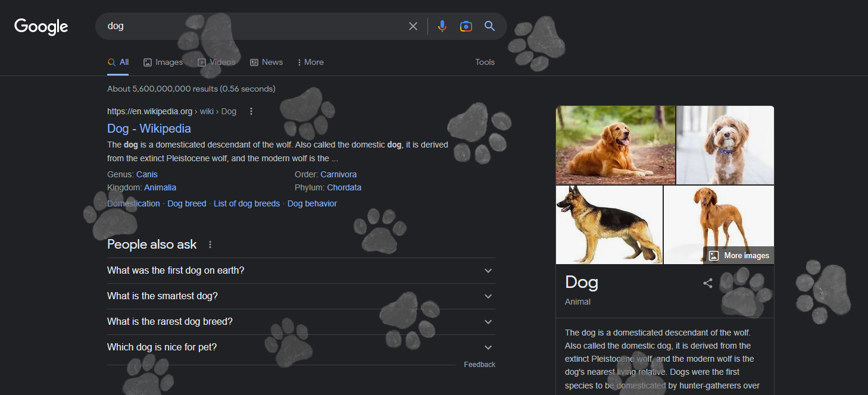Click the en.wikipedia.org URL breadcrumb
Image resolution: width=868 pixels, height=395 pixels.
[171, 111]
